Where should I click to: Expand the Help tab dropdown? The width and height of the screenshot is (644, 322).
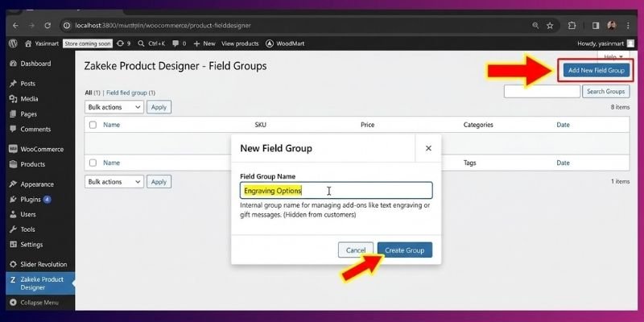pos(613,56)
